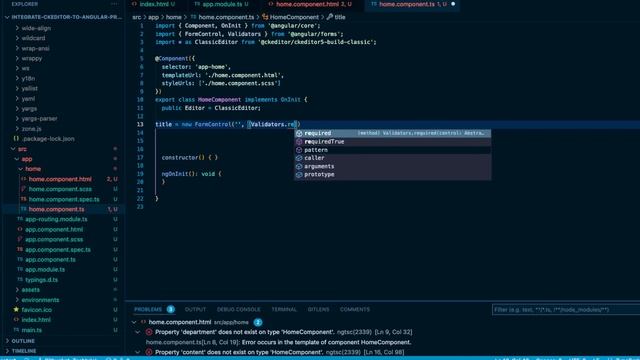
Task: Collapse the 'department' does not exist error
Action: 138,332
